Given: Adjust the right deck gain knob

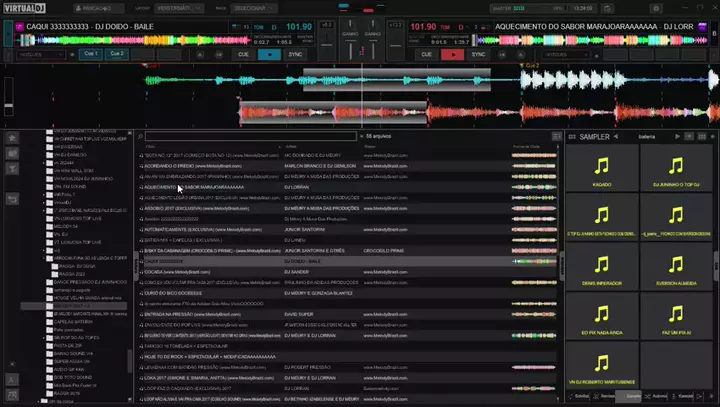Looking at the screenshot, I should (x=372, y=25).
